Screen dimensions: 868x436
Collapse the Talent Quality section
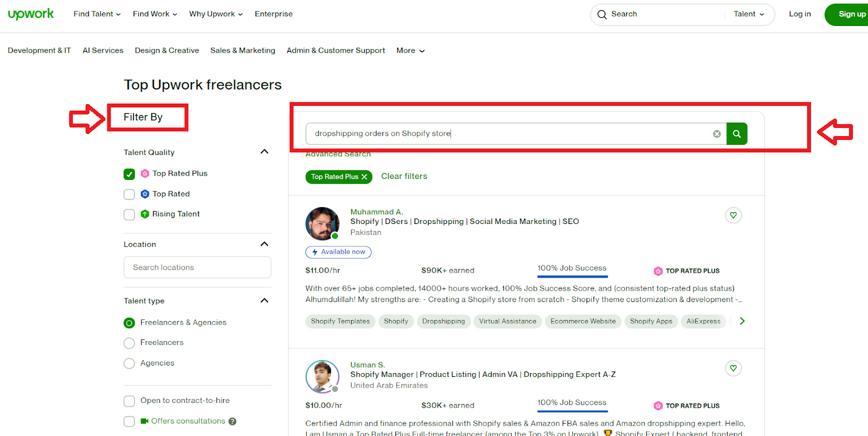(264, 152)
